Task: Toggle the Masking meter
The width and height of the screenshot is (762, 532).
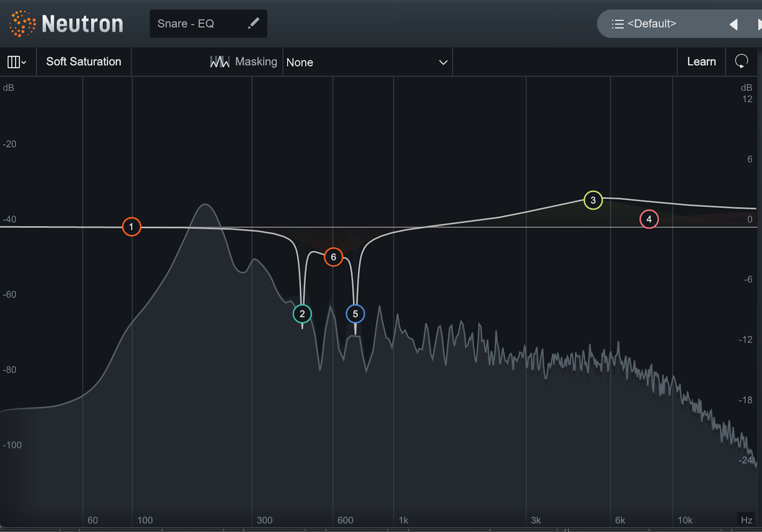Action: coord(243,61)
